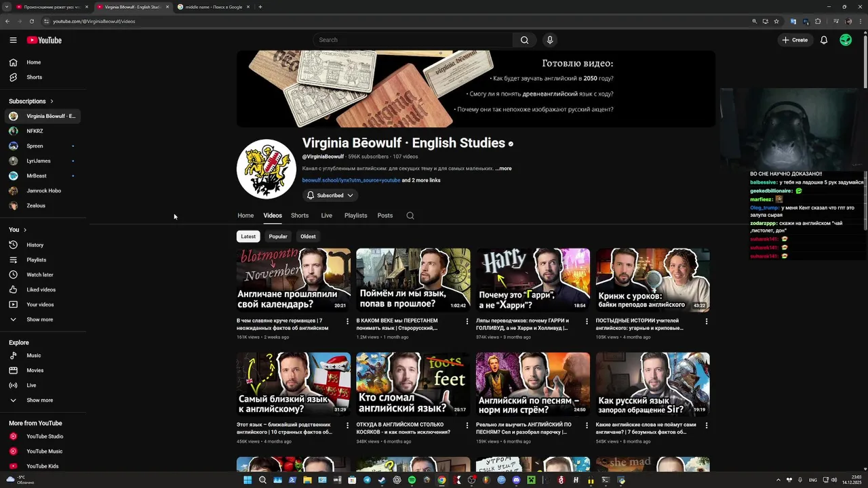Open and 2 more links
This screenshot has width=868, height=488.
(421, 180)
